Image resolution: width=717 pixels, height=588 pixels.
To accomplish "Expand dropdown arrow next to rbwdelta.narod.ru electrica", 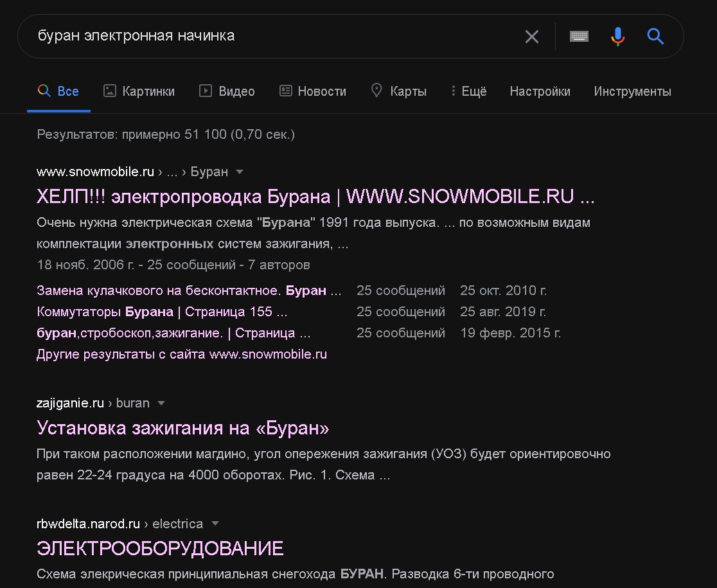I will point(215,524).
